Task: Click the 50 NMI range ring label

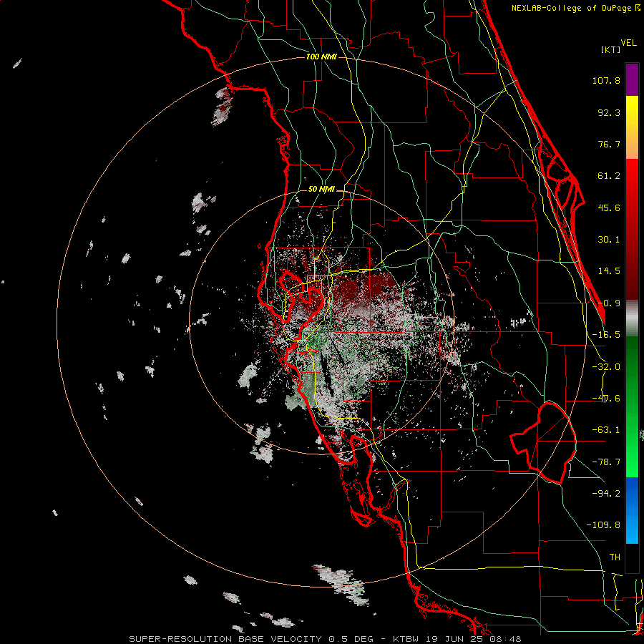Action: pyautogui.click(x=321, y=190)
